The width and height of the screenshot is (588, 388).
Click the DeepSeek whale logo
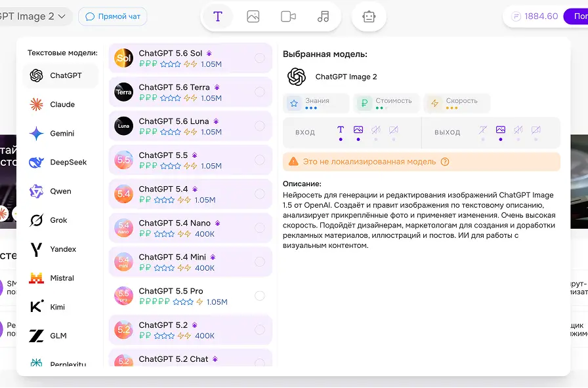[36, 162]
